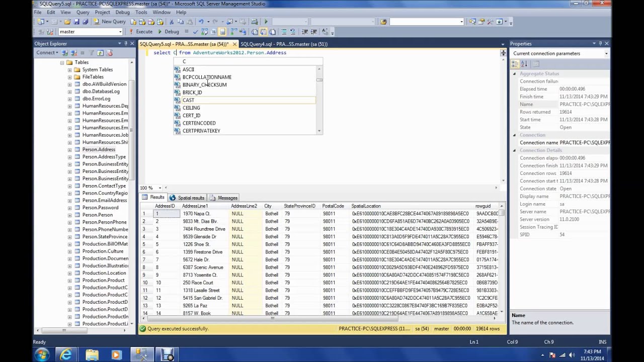Collapse the Connection Details property group
This screenshot has height=362, width=644.
pyautogui.click(x=514, y=150)
